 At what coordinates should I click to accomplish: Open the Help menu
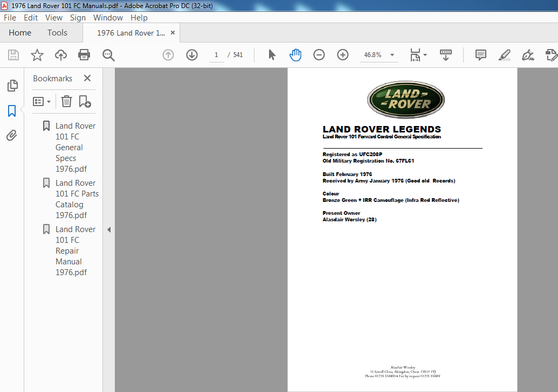point(139,17)
